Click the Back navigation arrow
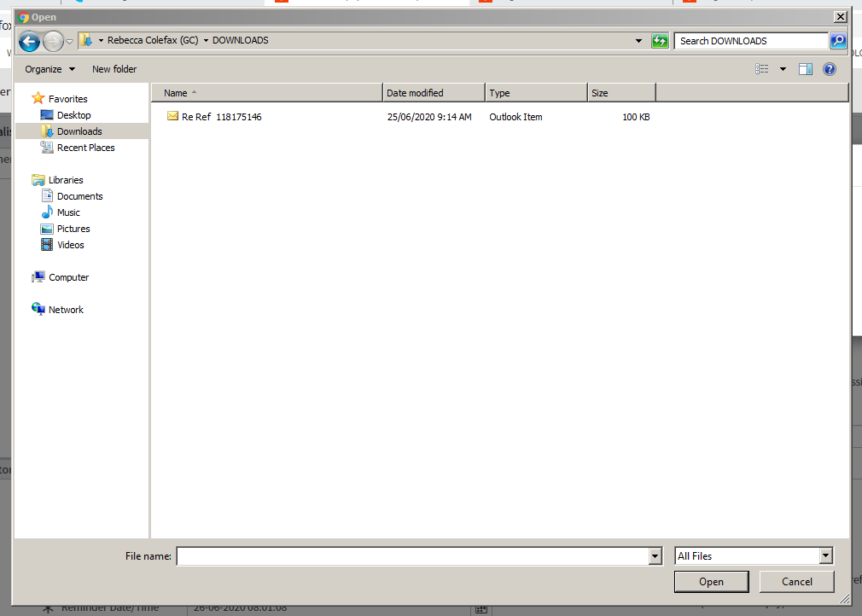 point(29,41)
